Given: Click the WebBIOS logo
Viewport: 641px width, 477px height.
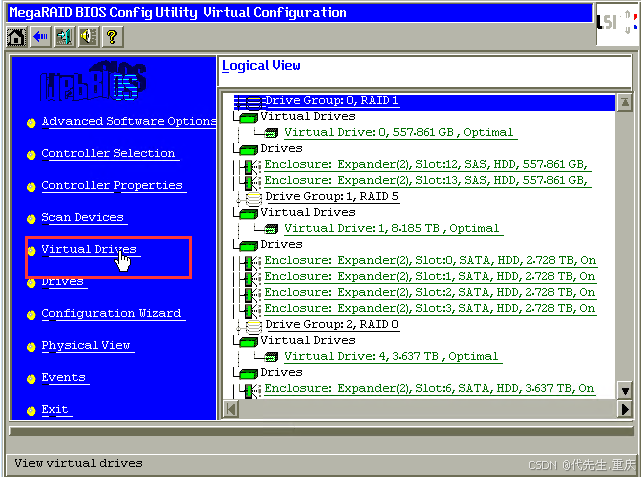Looking at the screenshot, I should (x=93, y=81).
